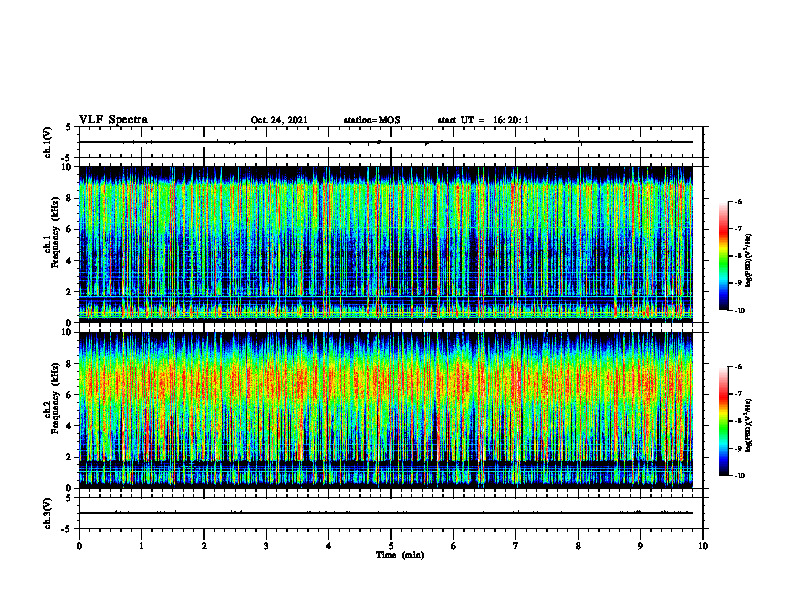Click the "start UT = 16:20:1" header text

pyautogui.click(x=483, y=120)
